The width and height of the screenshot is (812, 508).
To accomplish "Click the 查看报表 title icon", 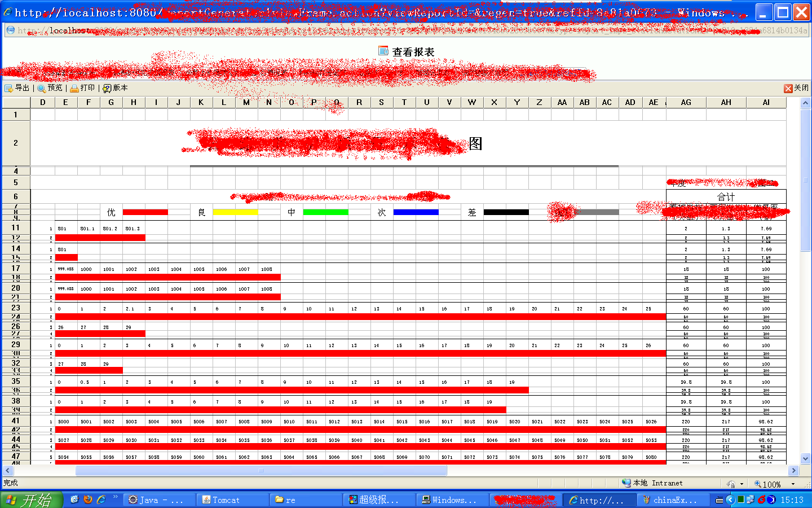I will pyautogui.click(x=383, y=51).
